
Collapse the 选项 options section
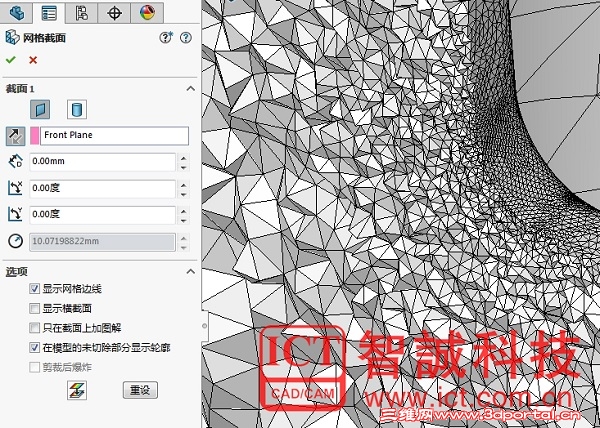click(190, 272)
